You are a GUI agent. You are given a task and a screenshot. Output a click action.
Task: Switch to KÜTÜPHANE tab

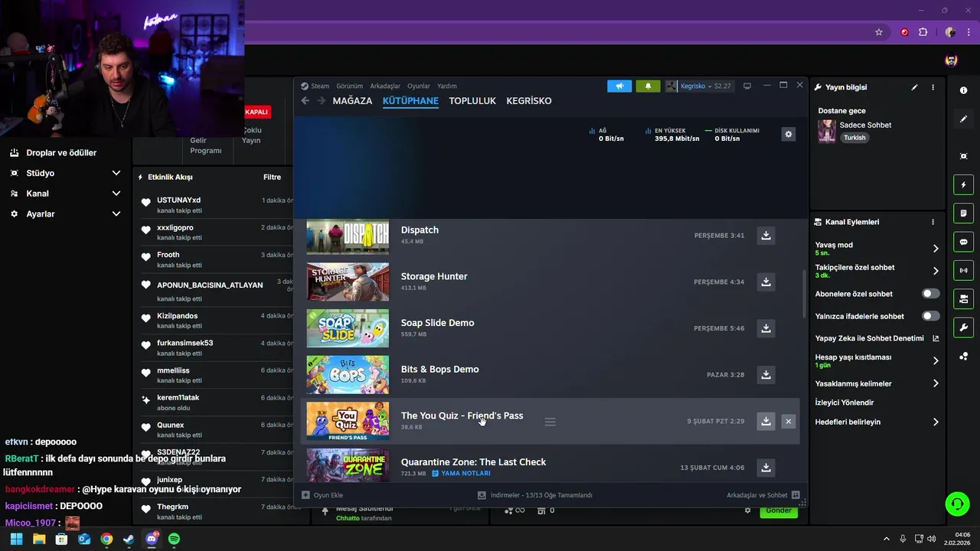410,101
